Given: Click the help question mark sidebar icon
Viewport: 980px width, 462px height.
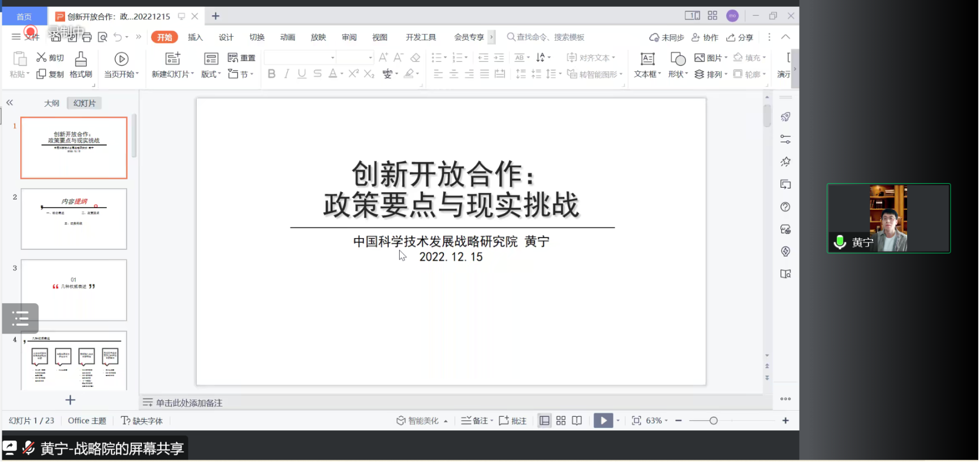Looking at the screenshot, I should point(785,207).
